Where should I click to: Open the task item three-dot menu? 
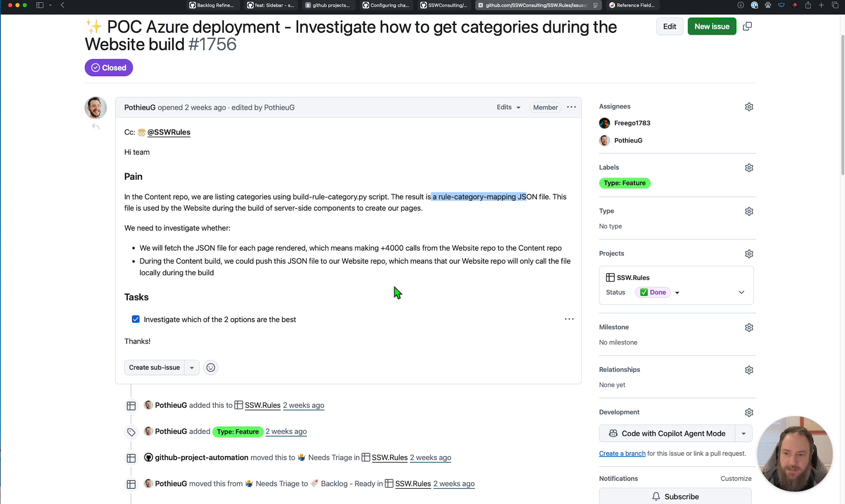click(569, 319)
